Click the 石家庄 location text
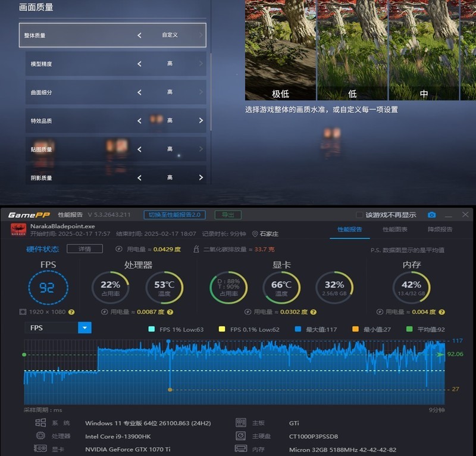 pos(269,233)
